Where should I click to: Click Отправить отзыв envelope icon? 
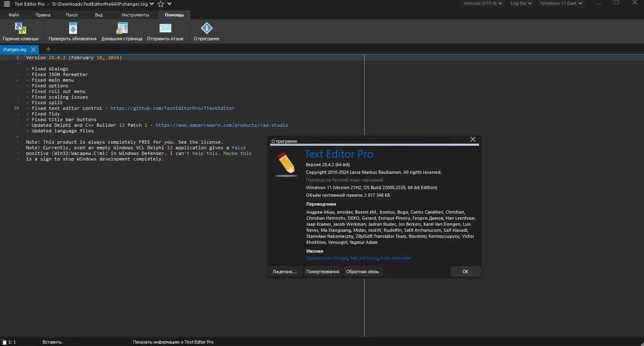point(165,28)
